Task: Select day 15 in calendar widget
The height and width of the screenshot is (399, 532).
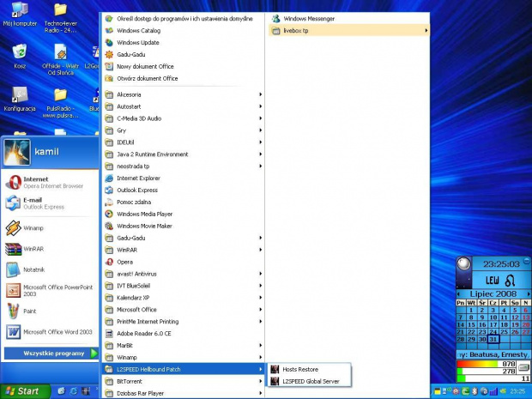Action: 471,324
